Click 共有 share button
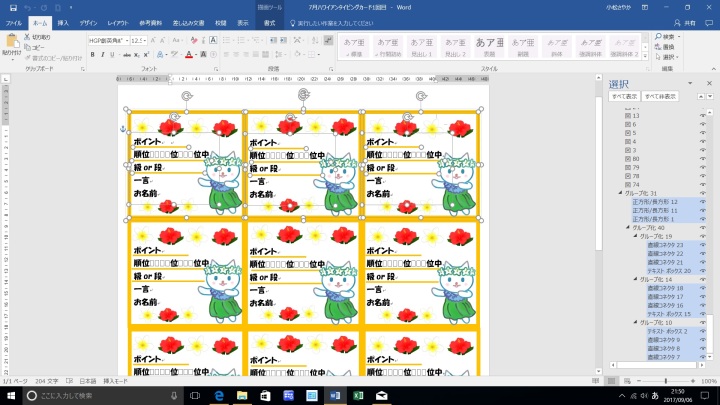 coord(685,23)
